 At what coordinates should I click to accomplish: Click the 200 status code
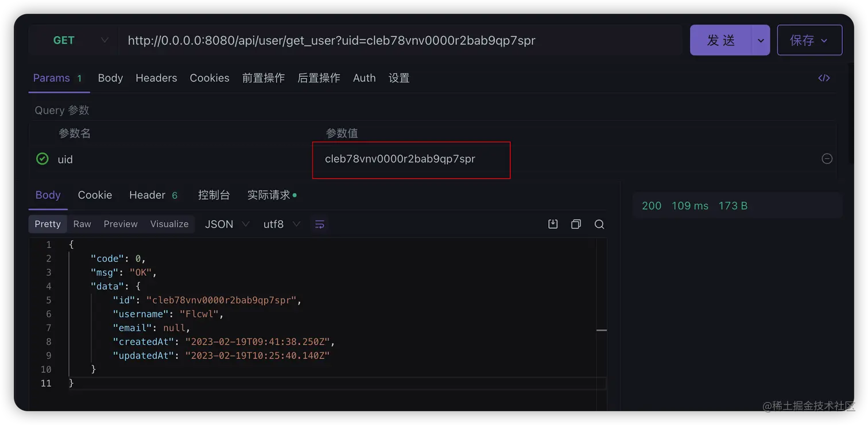tap(652, 206)
